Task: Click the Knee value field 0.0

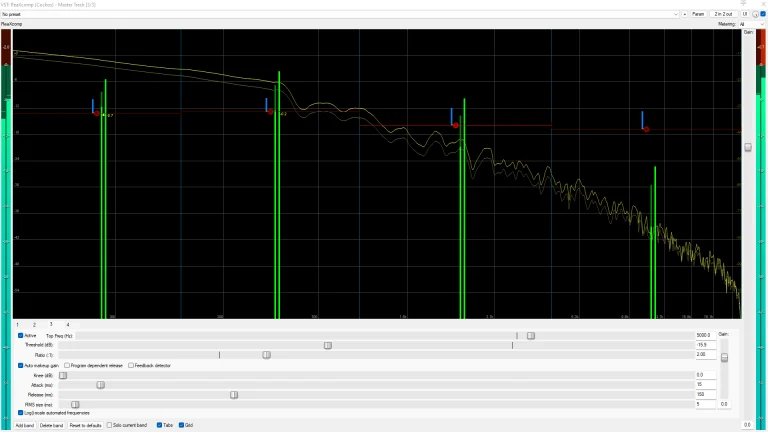Action: (x=705, y=375)
